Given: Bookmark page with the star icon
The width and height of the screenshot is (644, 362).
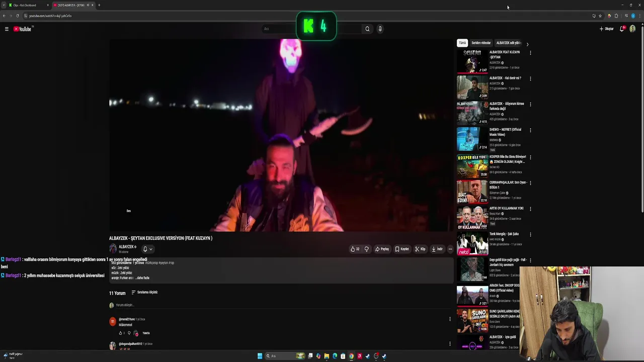Looking at the screenshot, I should click(x=600, y=16).
